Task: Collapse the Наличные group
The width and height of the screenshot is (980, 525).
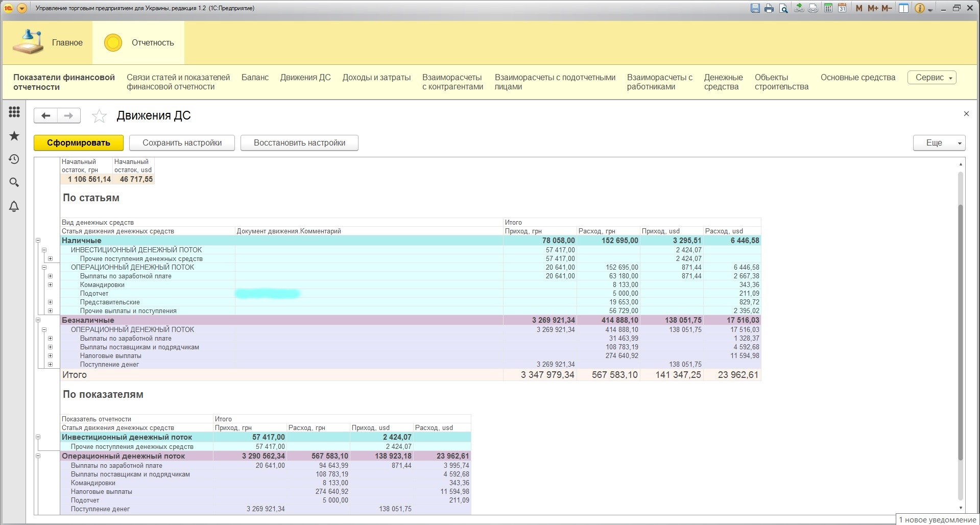Action: (x=38, y=241)
